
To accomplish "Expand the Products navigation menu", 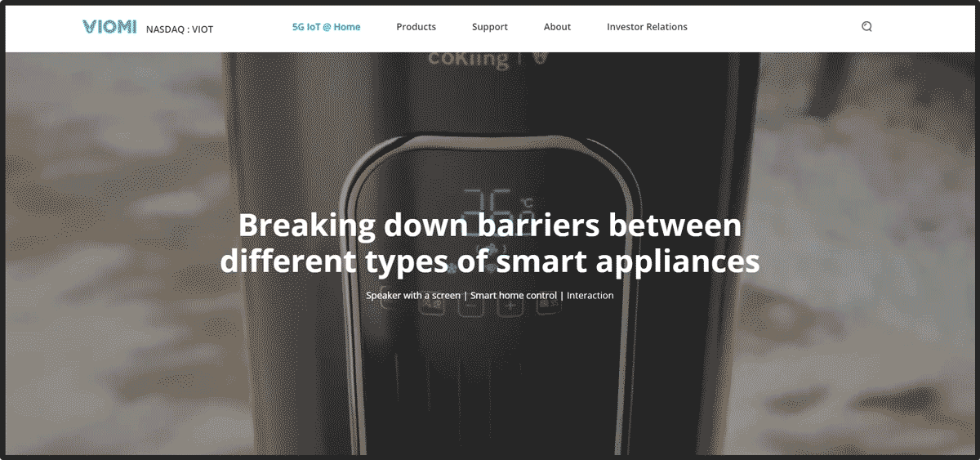I will 416,27.
